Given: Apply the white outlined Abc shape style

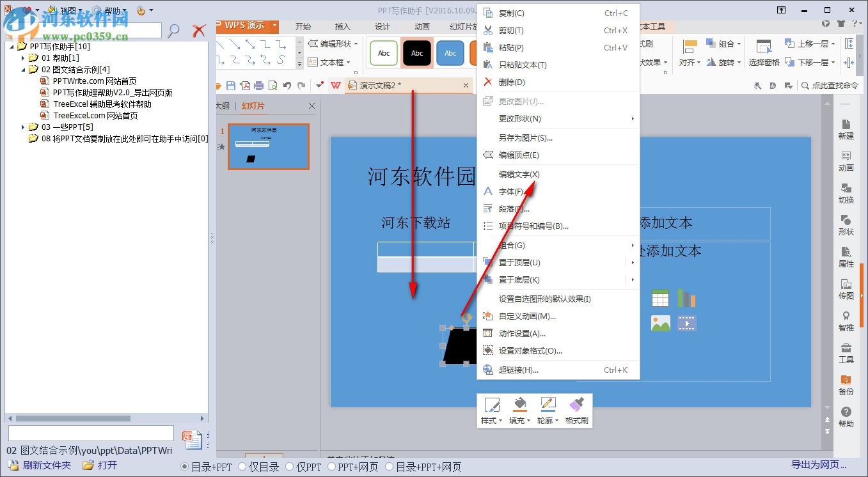Looking at the screenshot, I should click(x=384, y=53).
